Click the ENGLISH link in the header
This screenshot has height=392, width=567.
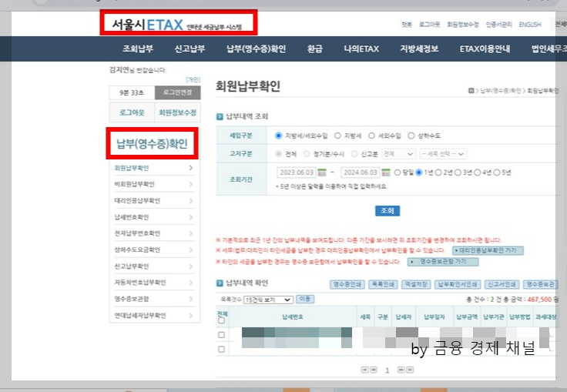click(x=530, y=25)
